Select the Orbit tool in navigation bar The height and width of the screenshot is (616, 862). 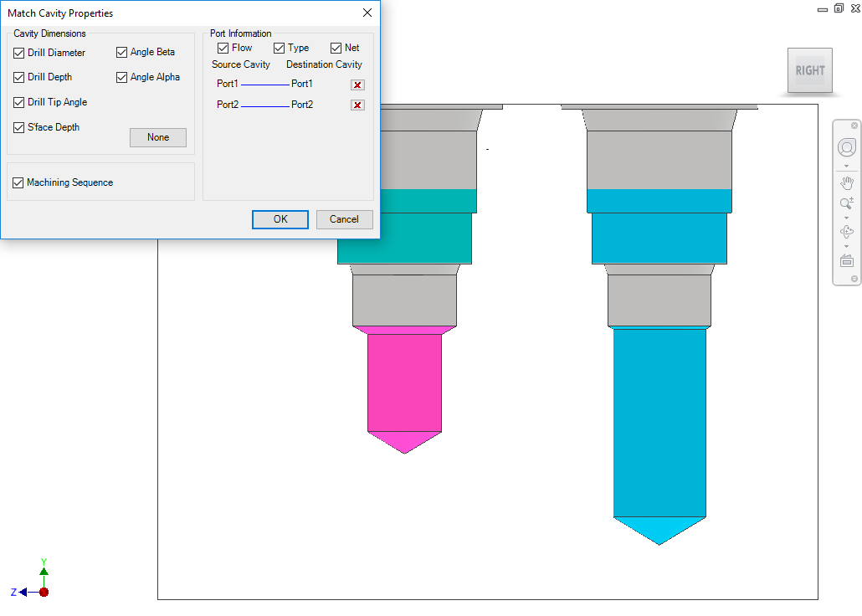[x=846, y=232]
